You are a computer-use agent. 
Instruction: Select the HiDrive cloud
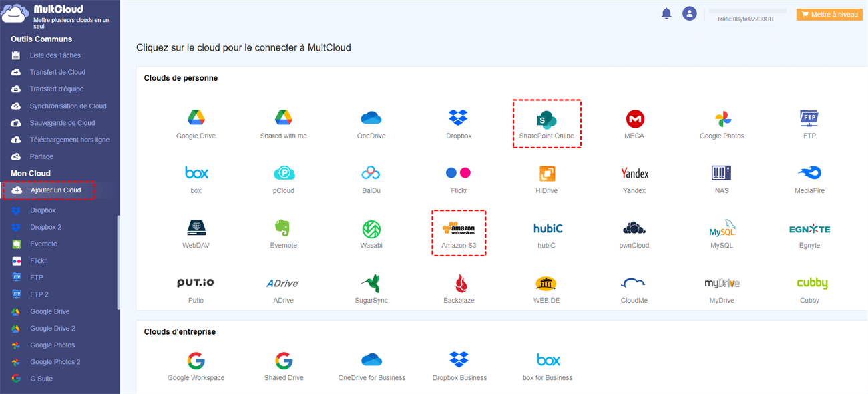(547, 179)
